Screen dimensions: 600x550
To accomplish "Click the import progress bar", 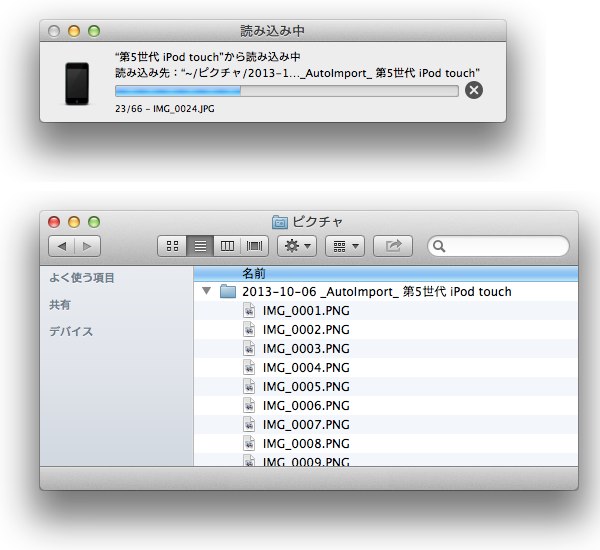I will (287, 91).
